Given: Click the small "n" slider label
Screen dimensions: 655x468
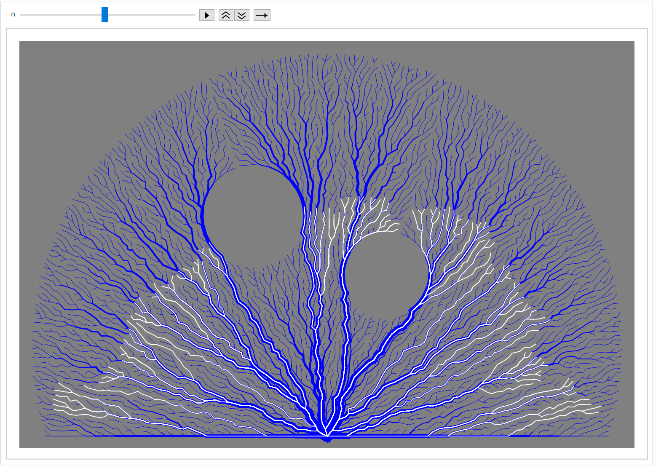Looking at the screenshot, I should 13,15.
